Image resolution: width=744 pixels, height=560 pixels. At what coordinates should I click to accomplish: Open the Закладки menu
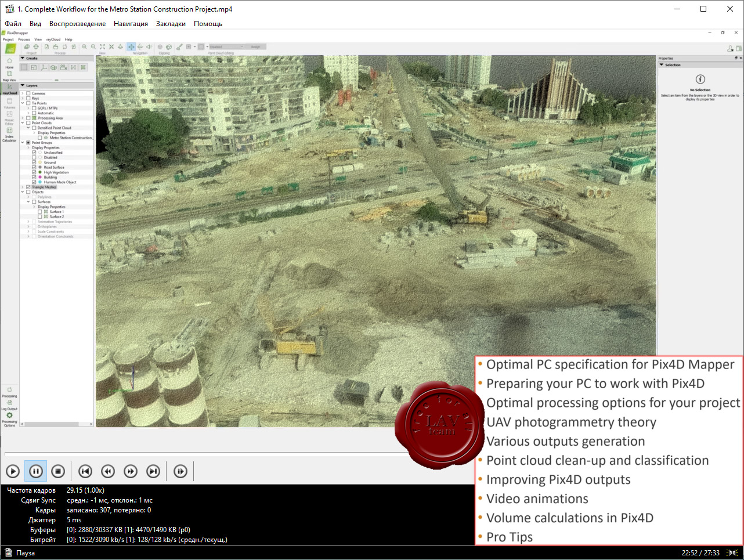coord(171,24)
